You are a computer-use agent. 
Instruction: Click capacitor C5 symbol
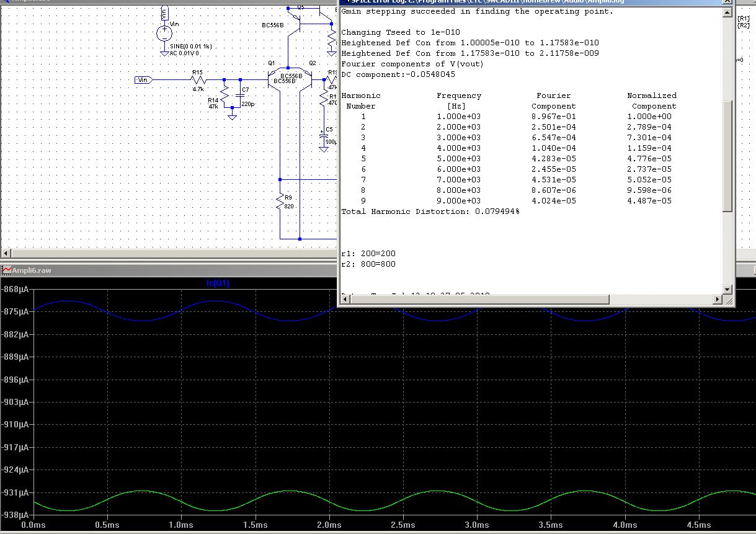point(323,135)
